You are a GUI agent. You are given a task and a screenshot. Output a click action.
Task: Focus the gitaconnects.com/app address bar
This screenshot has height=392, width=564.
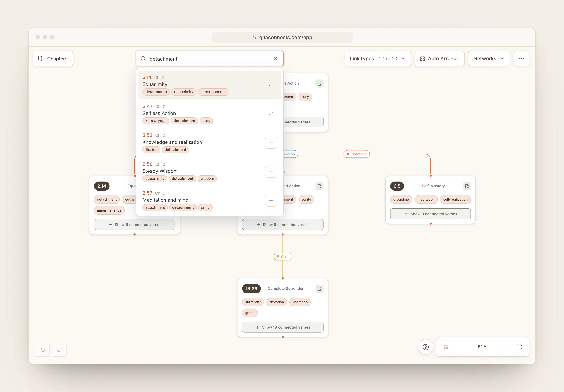coord(282,37)
